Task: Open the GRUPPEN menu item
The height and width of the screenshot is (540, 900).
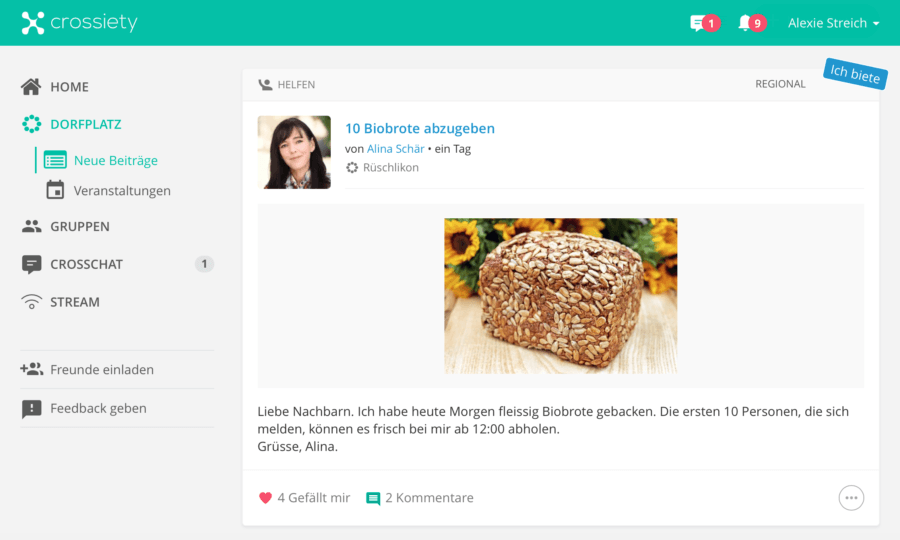Action: [80, 226]
